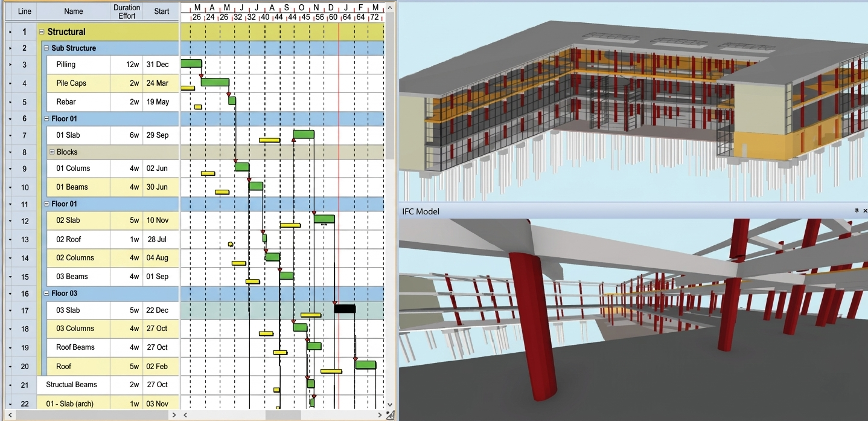Click week 60 in the timeline header

pyautogui.click(x=333, y=18)
